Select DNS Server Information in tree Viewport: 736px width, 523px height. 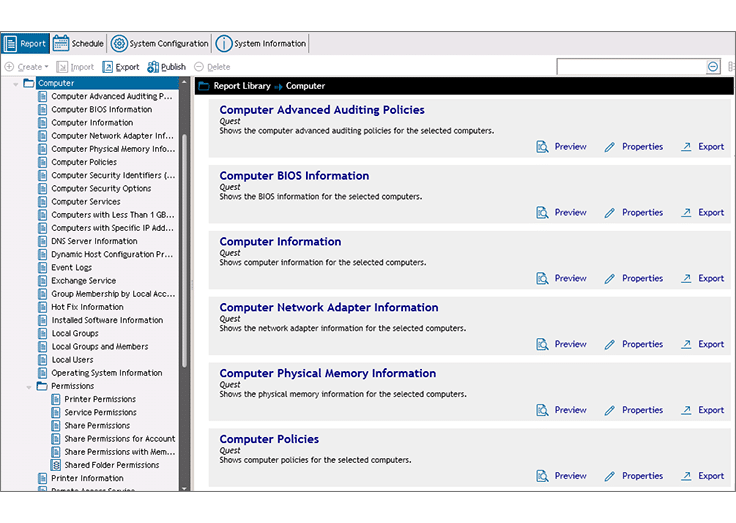pos(94,241)
